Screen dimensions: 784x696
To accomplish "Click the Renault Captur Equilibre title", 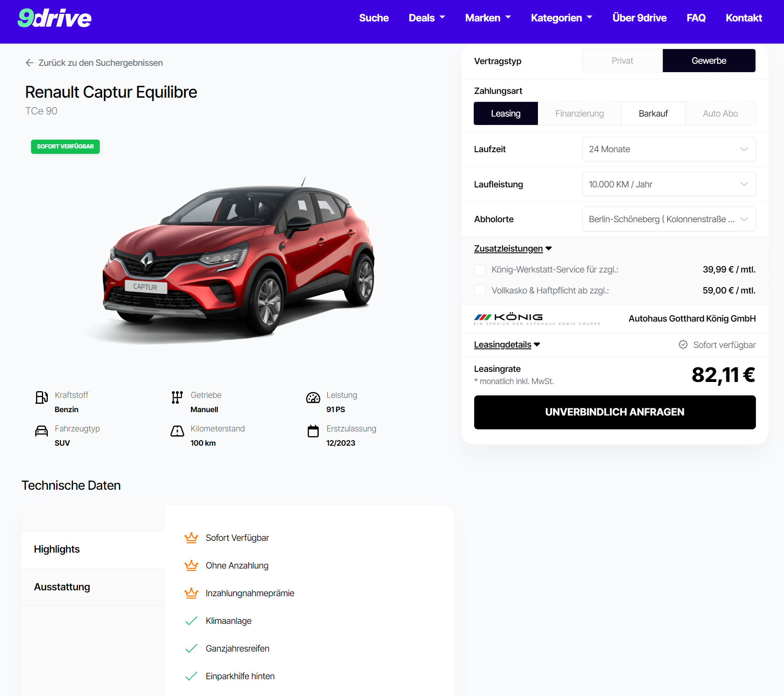I will [111, 92].
